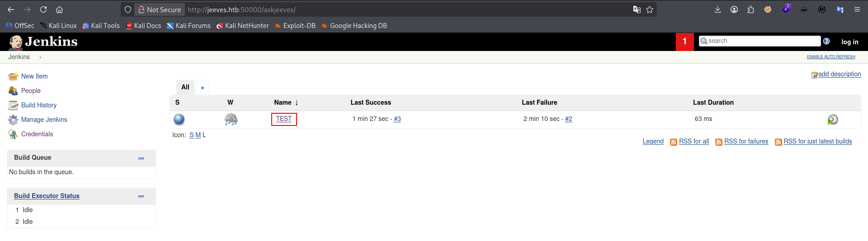Open the browser hamburger menu
The image size is (868, 241).
[x=857, y=9]
